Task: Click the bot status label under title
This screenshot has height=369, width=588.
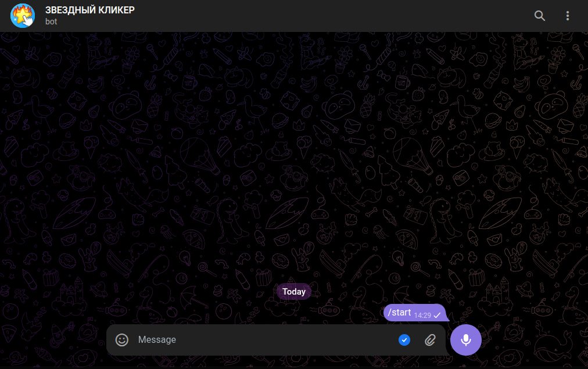Action: [x=51, y=22]
